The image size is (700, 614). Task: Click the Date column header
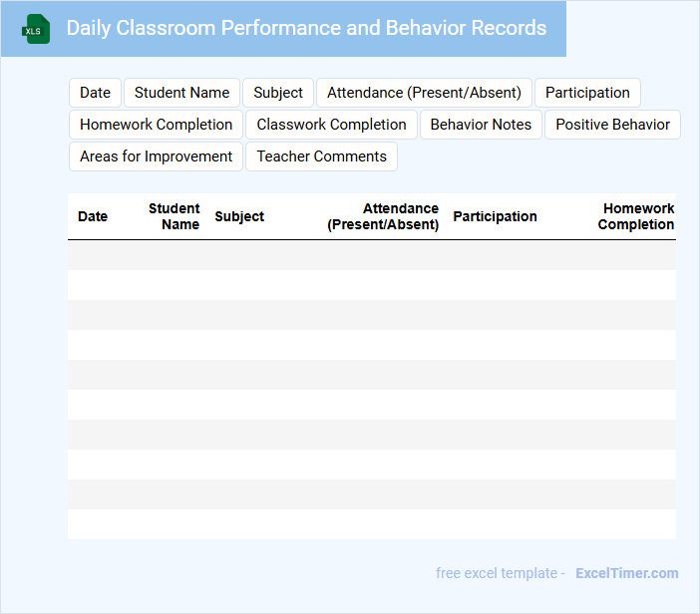(93, 216)
